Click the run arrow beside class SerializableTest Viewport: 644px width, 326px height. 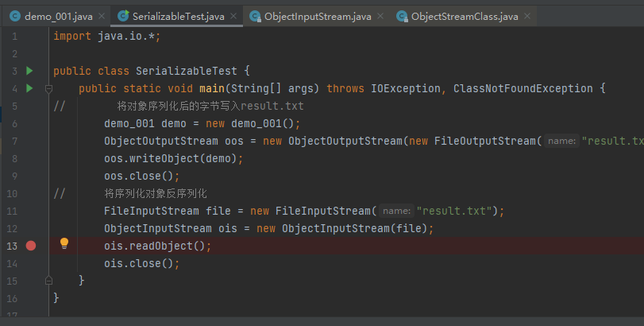pos(29,71)
